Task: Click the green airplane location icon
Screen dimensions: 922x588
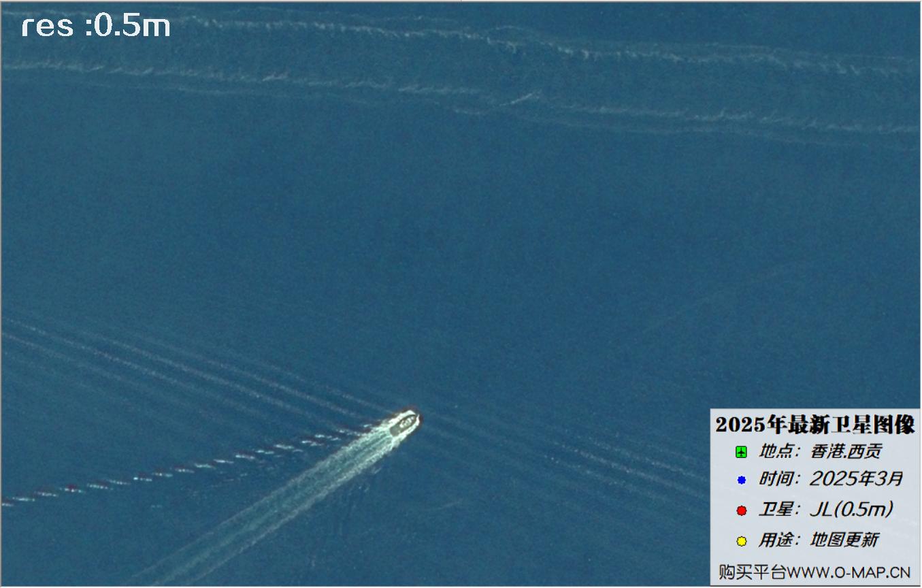Action: coord(741,452)
